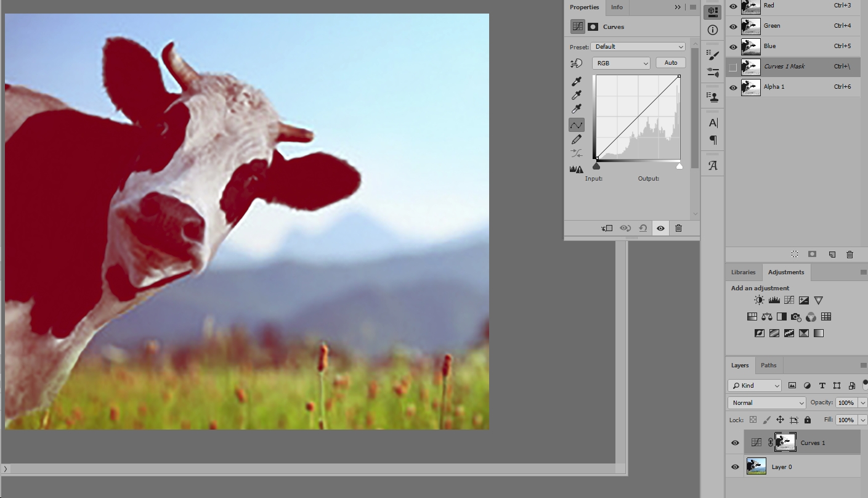
Task: Add a Channel Mixer adjustment
Action: pyautogui.click(x=811, y=317)
